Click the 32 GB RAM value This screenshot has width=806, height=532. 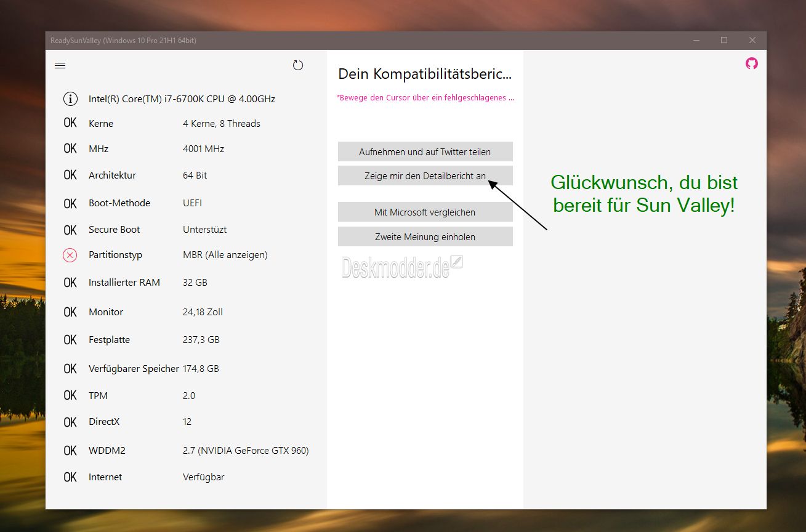click(195, 282)
